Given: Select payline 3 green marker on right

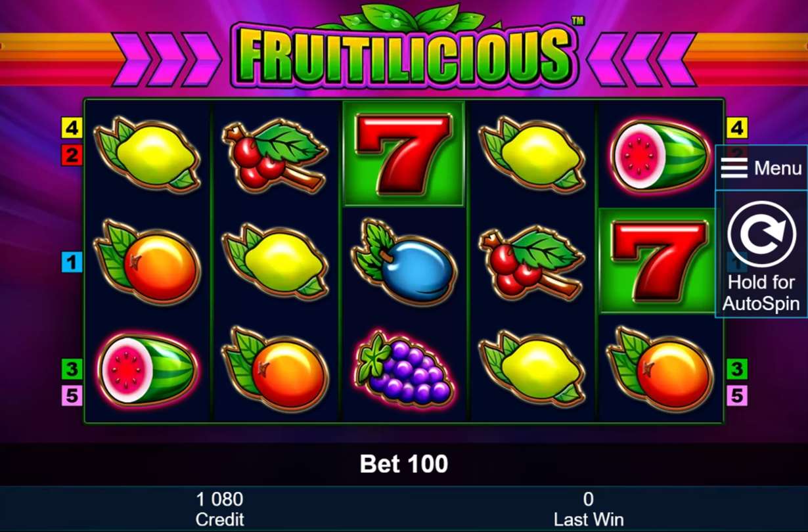Looking at the screenshot, I should point(736,368).
